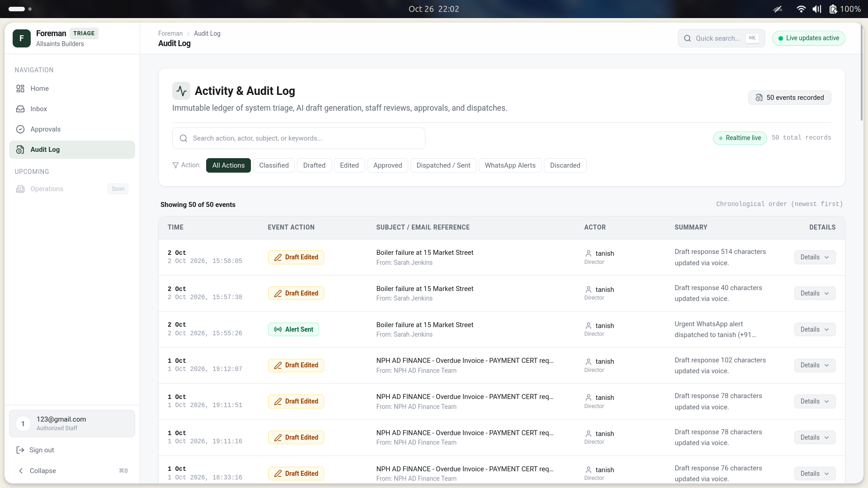Image resolution: width=868 pixels, height=488 pixels.
Task: Click the Foreman F logo icon
Action: [x=22, y=38]
